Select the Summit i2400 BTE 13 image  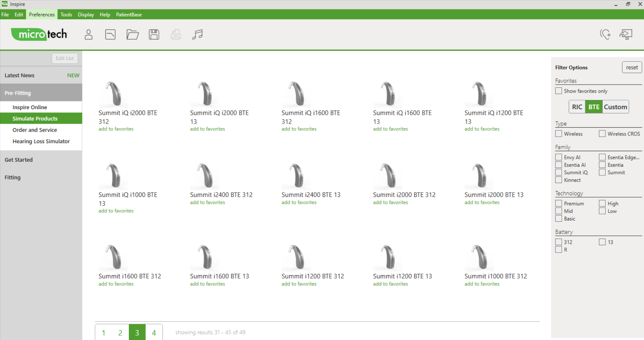[296, 176]
